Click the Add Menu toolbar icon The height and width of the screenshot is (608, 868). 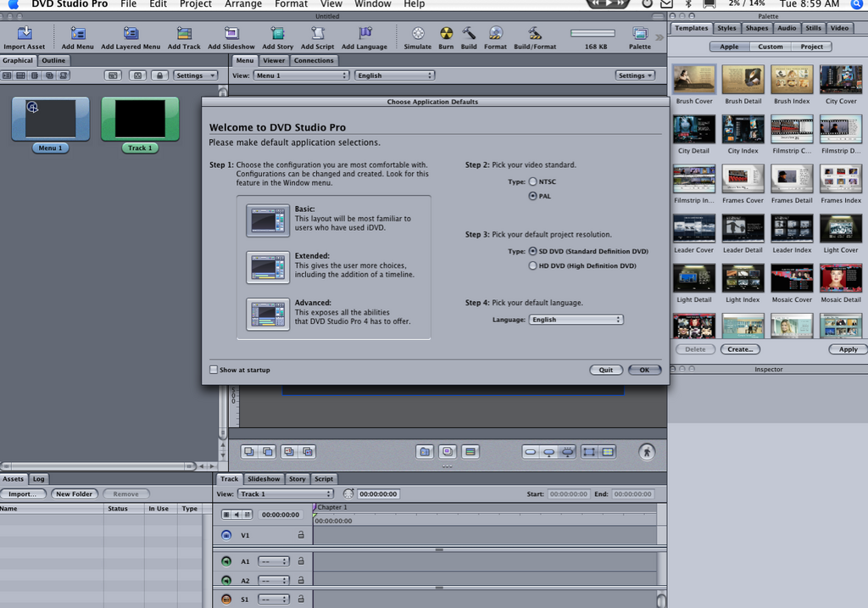pos(77,33)
